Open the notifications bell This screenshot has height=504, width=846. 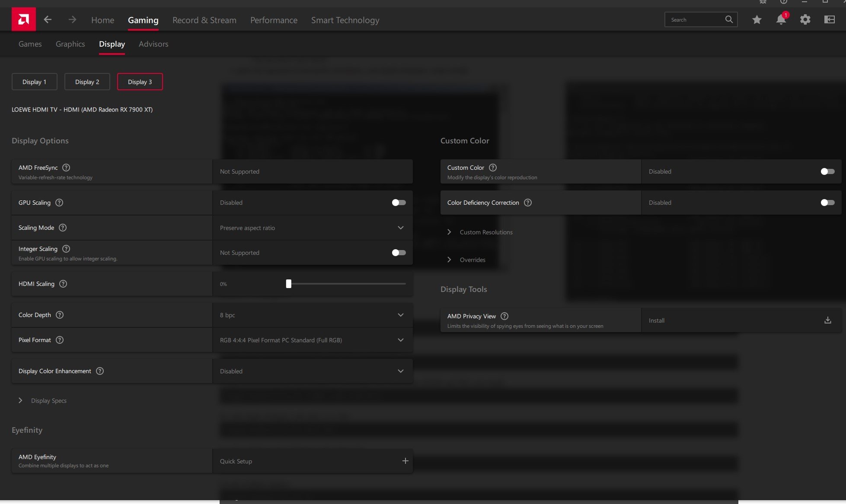[781, 19]
